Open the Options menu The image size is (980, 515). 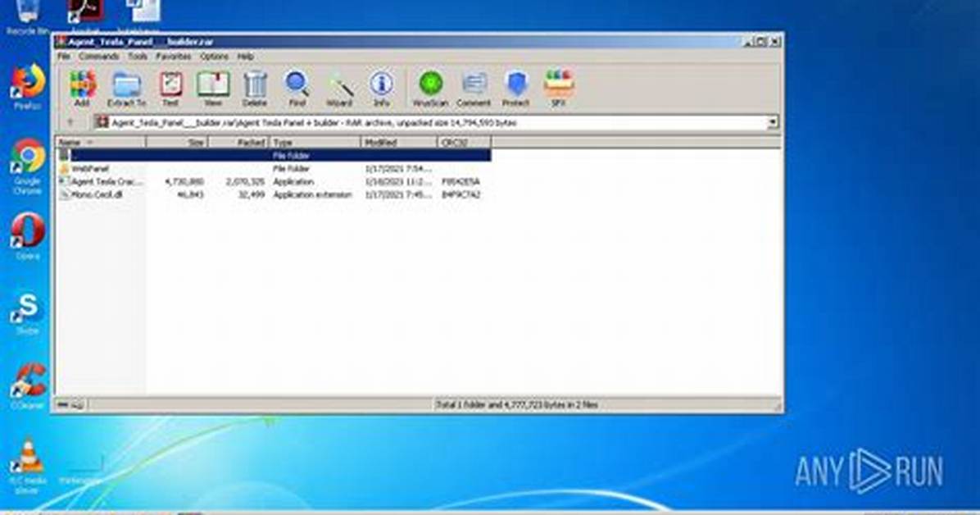point(214,57)
